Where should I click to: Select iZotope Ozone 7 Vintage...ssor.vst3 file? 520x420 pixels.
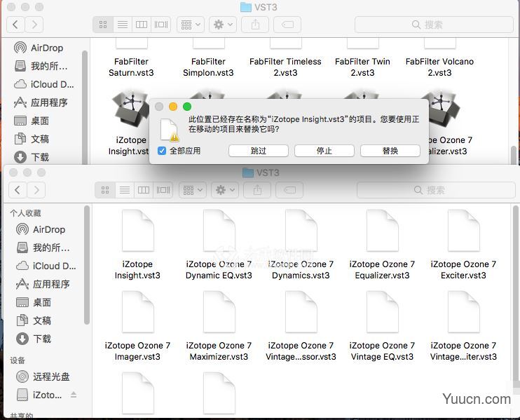tap(301, 326)
